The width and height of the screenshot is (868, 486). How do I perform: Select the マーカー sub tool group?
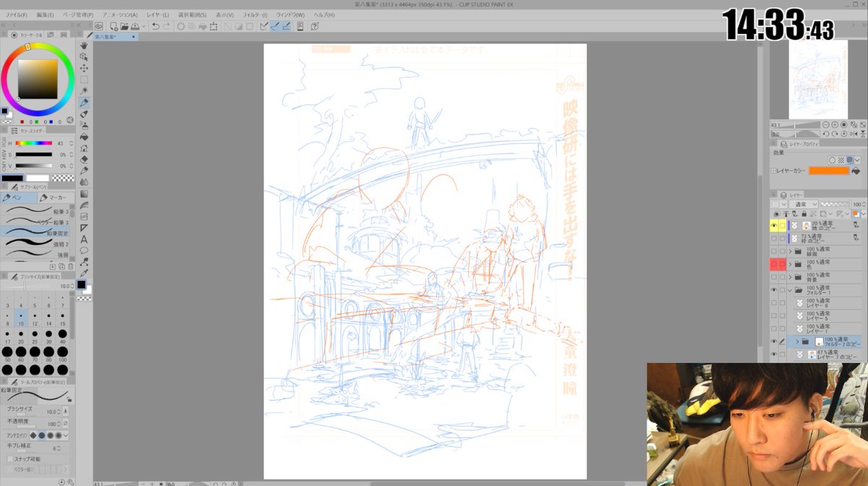(55, 197)
